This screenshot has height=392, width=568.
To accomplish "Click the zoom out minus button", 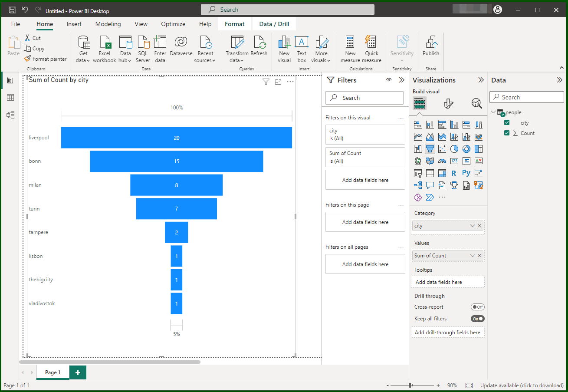I will [x=387, y=385].
